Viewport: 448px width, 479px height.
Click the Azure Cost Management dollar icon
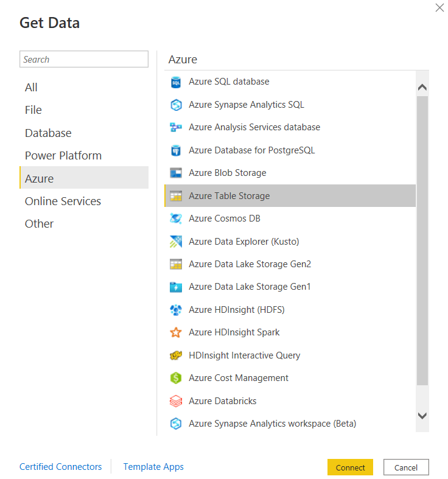click(x=176, y=378)
